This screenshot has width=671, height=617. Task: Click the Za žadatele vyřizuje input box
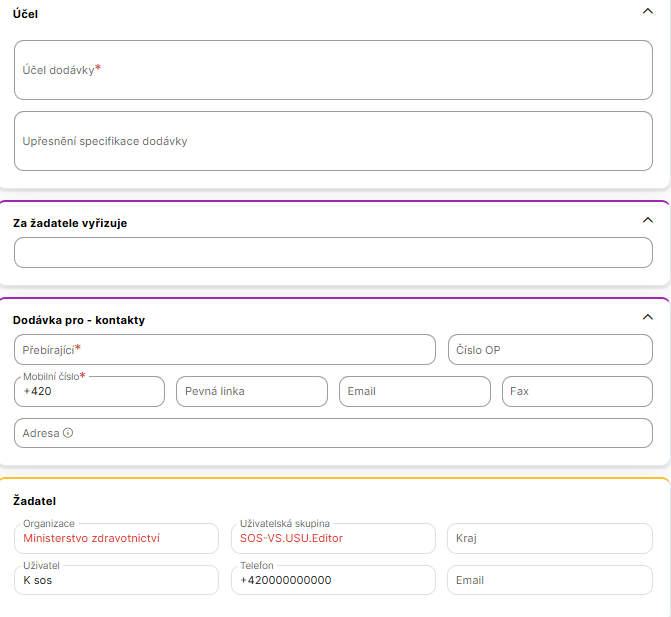pos(333,252)
